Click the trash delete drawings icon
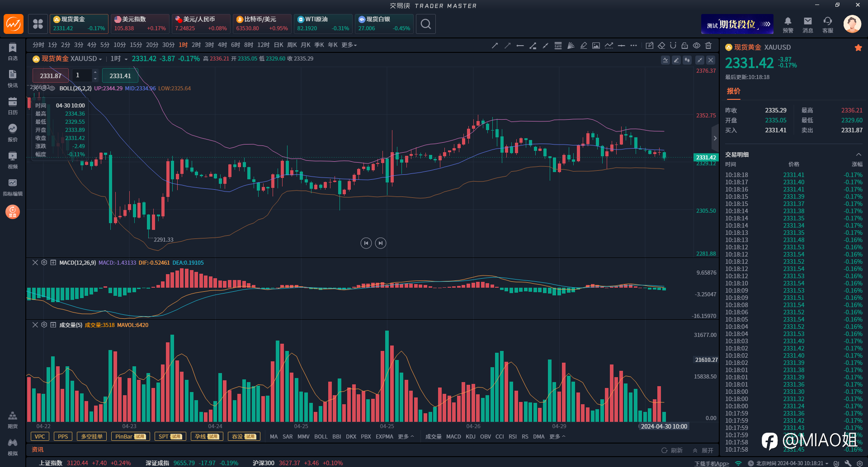The image size is (868, 467). point(708,45)
